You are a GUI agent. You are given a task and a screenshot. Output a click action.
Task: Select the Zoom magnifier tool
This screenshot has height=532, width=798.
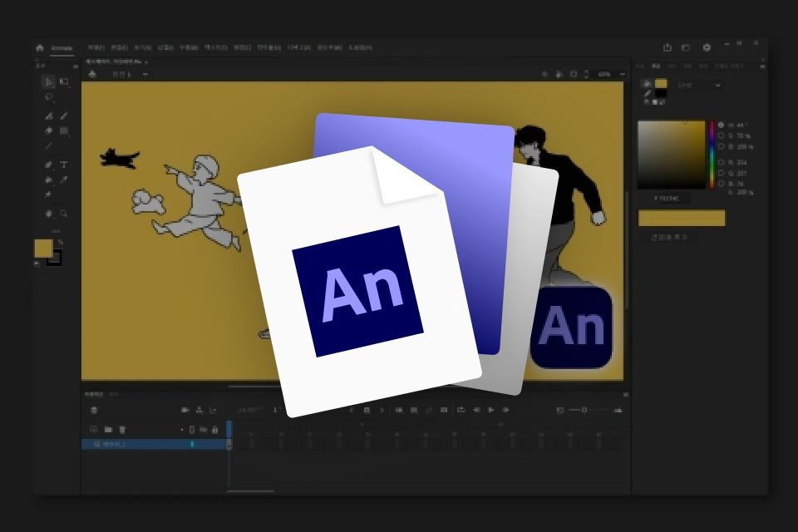[x=64, y=214]
